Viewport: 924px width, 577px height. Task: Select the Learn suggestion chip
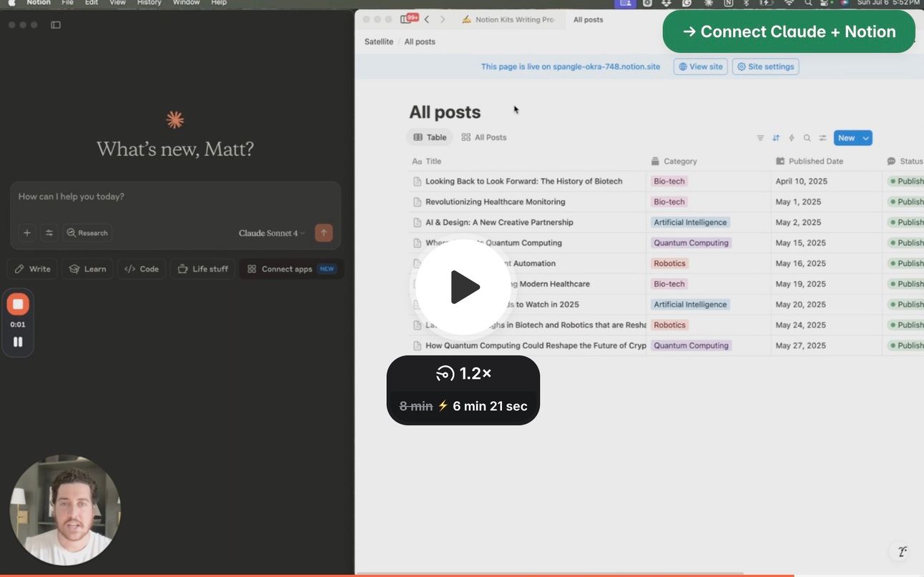[87, 269]
